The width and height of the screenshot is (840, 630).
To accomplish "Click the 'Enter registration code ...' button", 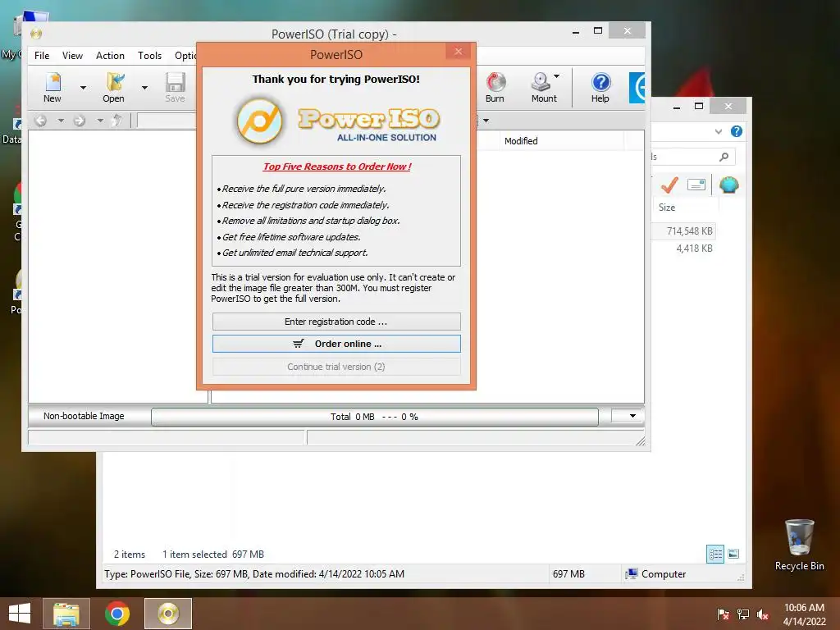I will 336,322.
